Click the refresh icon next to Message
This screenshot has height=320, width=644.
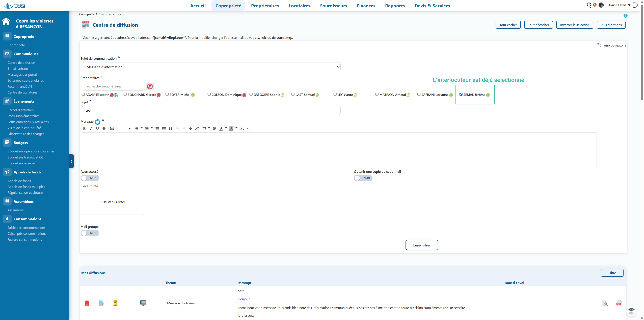[97, 122]
